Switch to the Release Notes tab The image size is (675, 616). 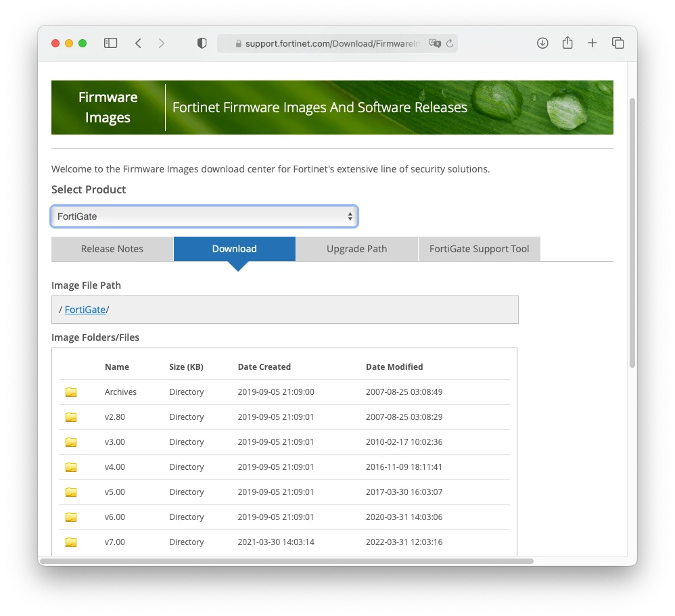[112, 249]
